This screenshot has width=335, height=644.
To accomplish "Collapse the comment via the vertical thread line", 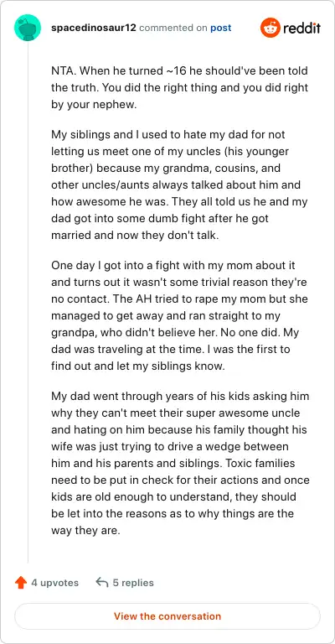I will 28,302.
